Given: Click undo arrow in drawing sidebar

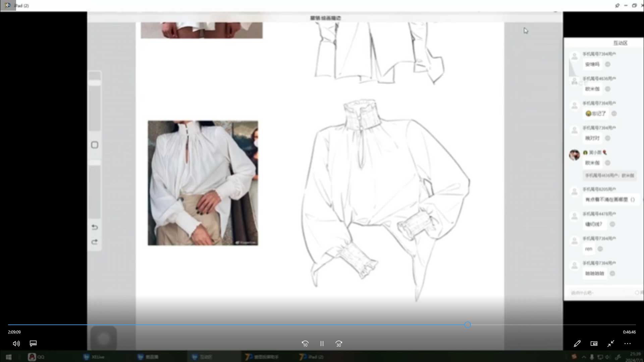Looking at the screenshot, I should pyautogui.click(x=95, y=228).
